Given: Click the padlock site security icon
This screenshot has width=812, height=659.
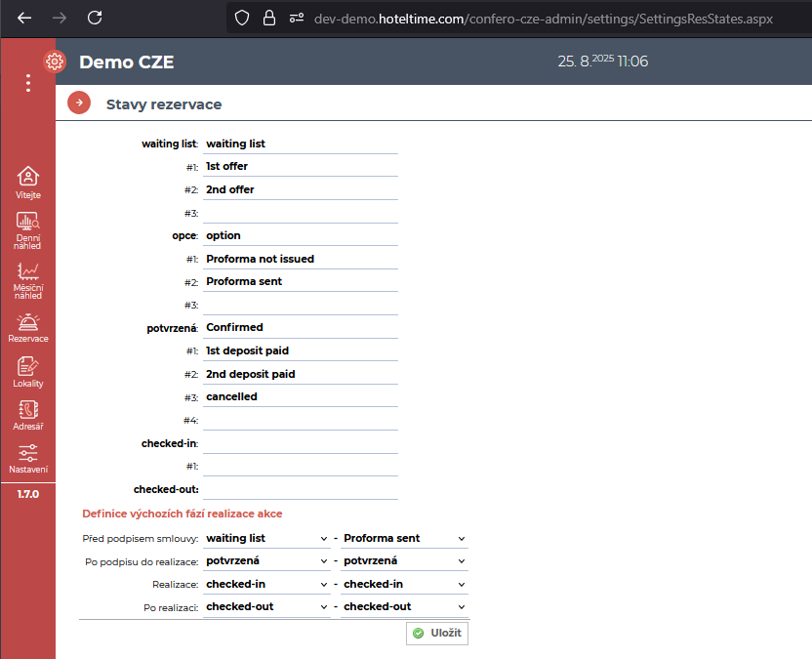Looking at the screenshot, I should [x=268, y=19].
